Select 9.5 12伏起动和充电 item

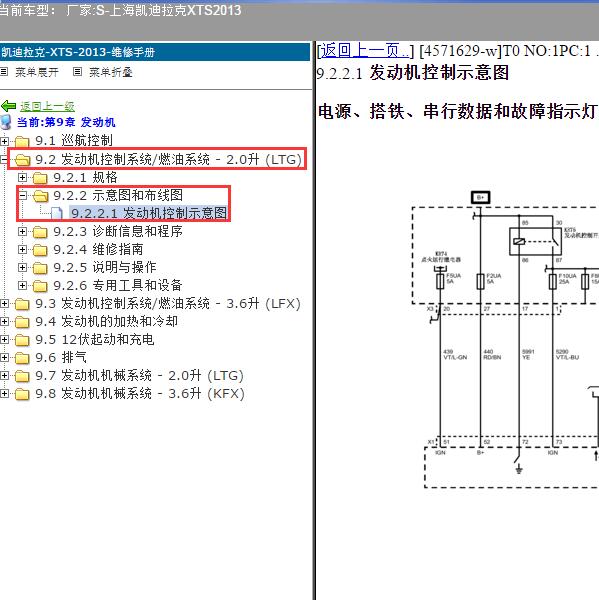click(95, 340)
